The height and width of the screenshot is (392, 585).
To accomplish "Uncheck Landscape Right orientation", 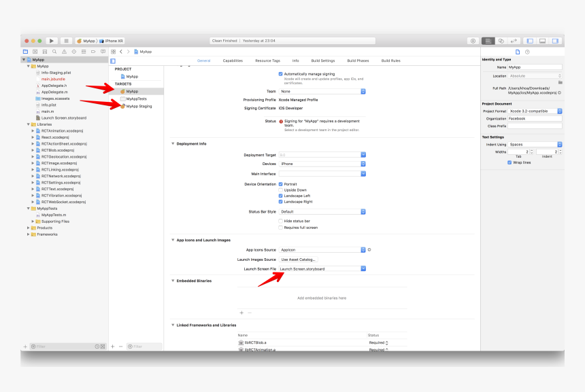I will [280, 202].
